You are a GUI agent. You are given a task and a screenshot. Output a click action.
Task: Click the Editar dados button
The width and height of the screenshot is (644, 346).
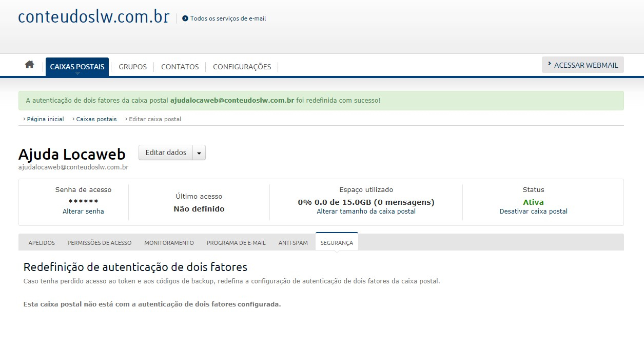click(x=166, y=152)
